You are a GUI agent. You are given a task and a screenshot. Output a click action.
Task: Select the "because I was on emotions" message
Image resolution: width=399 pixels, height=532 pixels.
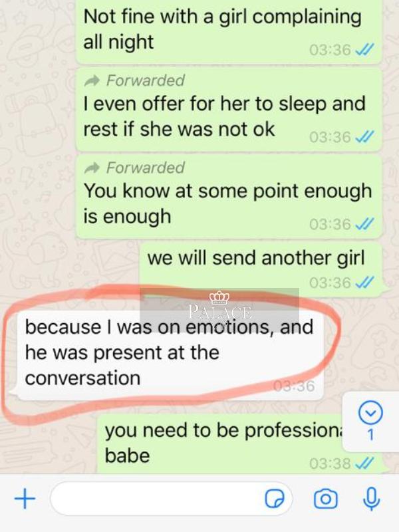pyautogui.click(x=170, y=355)
